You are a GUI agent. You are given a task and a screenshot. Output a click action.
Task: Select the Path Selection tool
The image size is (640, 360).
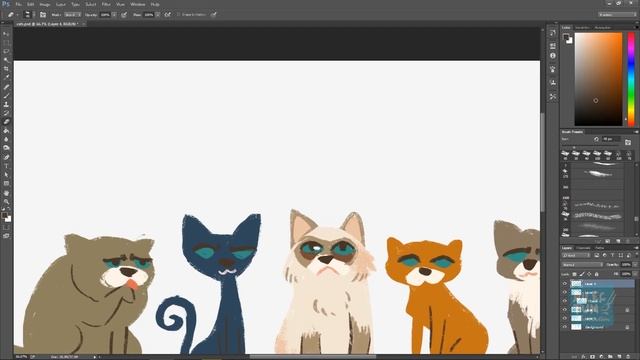tap(6, 175)
